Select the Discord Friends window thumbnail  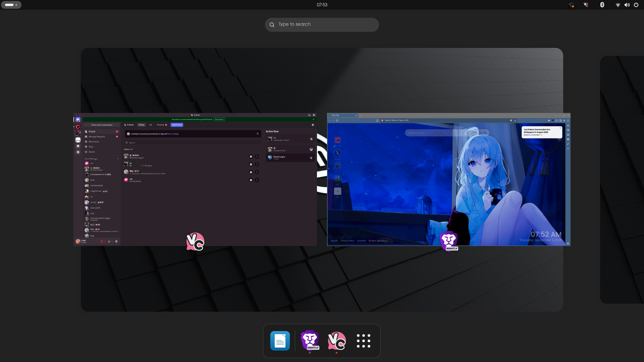pyautogui.click(x=195, y=179)
